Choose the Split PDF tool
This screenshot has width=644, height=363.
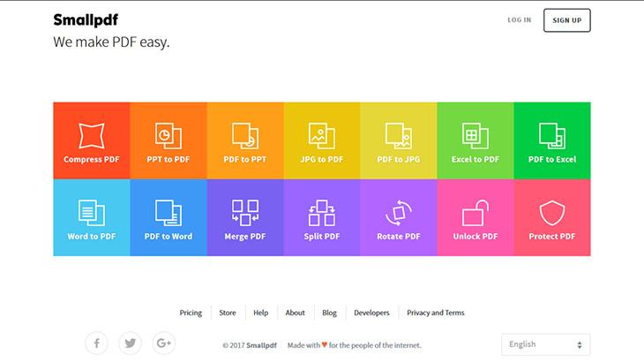322,217
